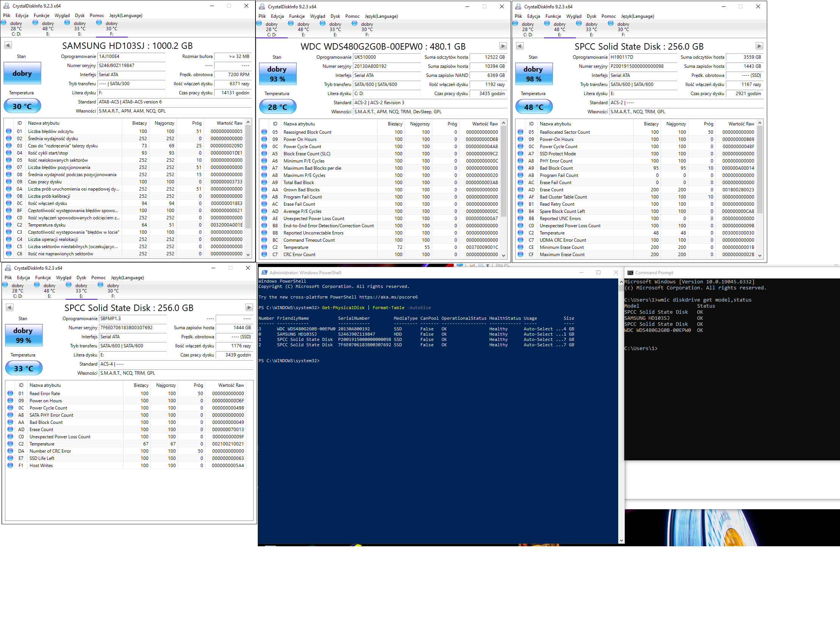Click the 'SAMSUNG HD103SJ' line in Command Prompt

647,318
